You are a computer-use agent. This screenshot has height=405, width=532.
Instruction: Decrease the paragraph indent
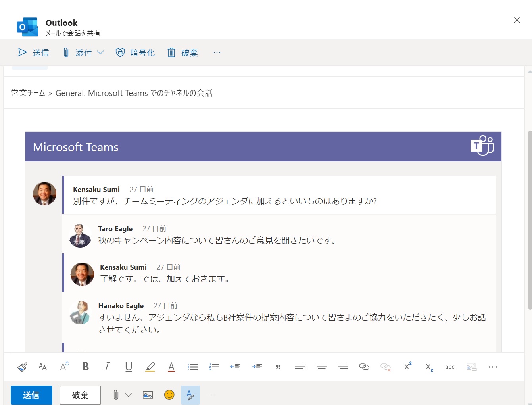click(x=235, y=367)
